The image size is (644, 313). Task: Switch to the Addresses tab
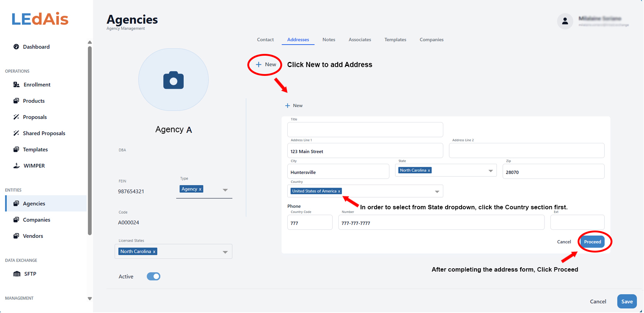click(x=298, y=40)
